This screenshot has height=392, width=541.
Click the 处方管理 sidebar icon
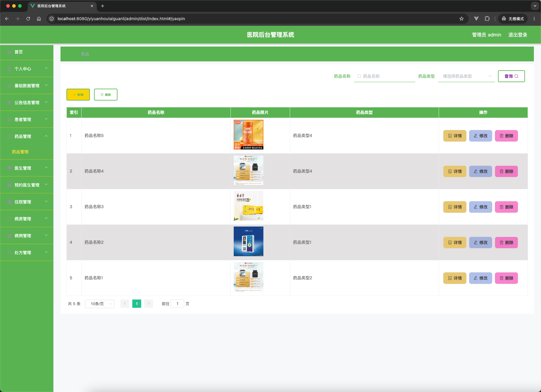(x=9, y=253)
